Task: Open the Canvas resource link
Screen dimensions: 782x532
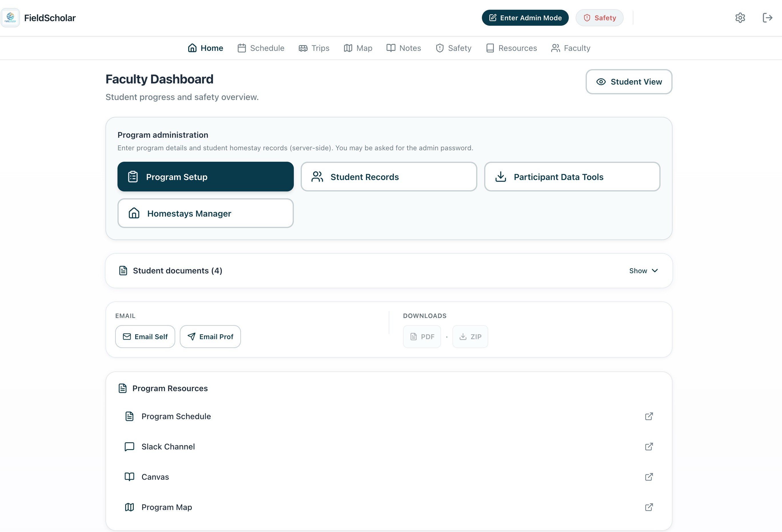Action: tap(389, 477)
